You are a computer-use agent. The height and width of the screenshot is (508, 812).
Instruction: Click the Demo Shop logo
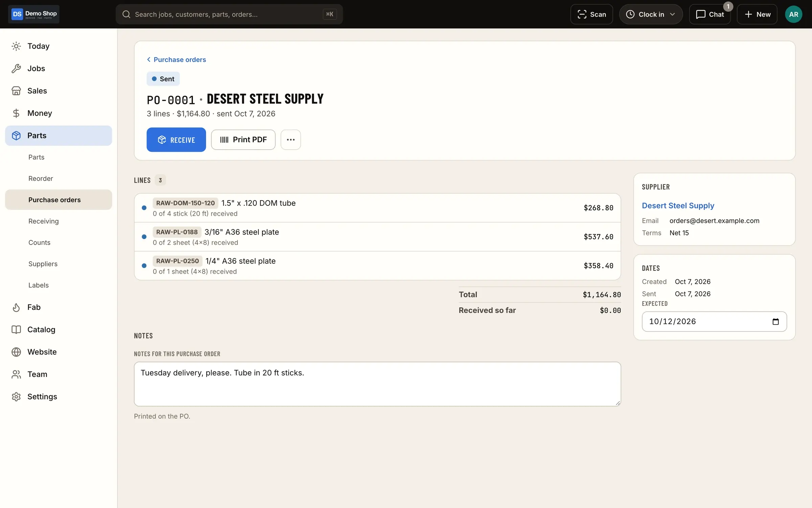[34, 14]
